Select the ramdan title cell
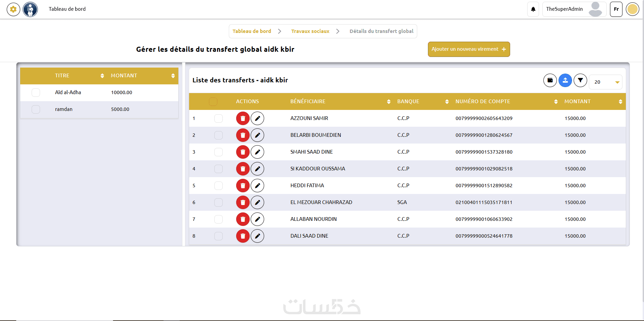This screenshot has height=321, width=644. point(64,109)
